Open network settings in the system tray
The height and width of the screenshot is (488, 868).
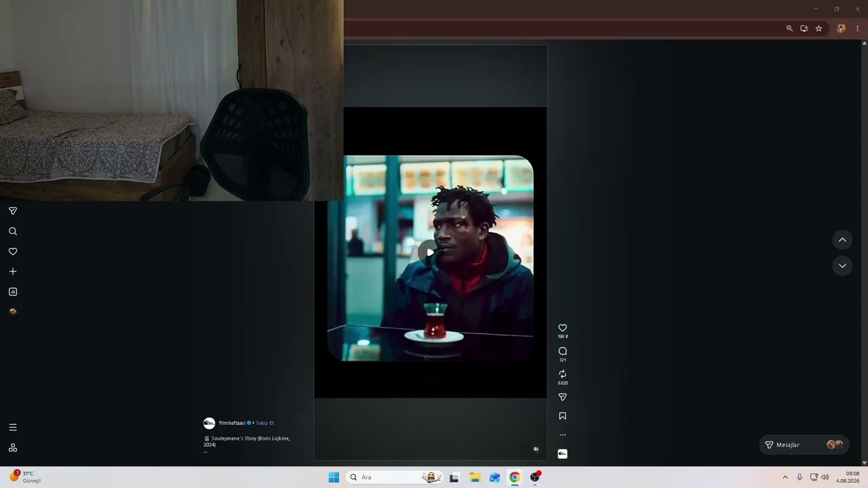pyautogui.click(x=814, y=477)
